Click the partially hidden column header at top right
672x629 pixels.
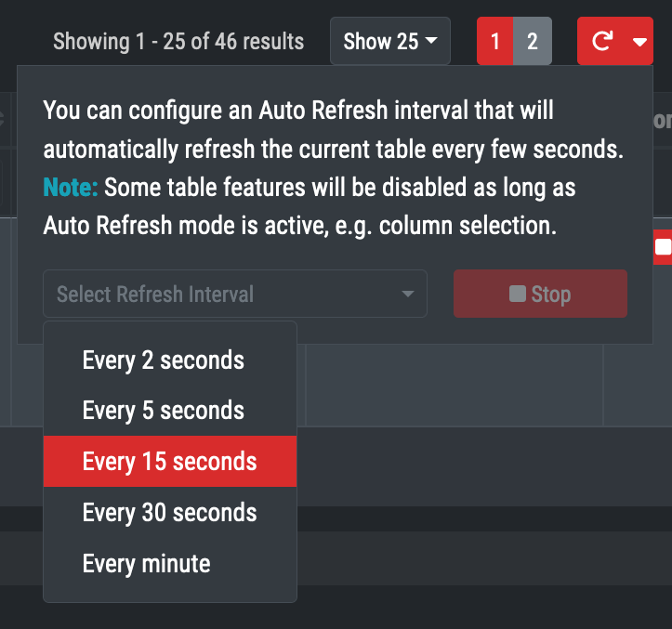coord(661,121)
